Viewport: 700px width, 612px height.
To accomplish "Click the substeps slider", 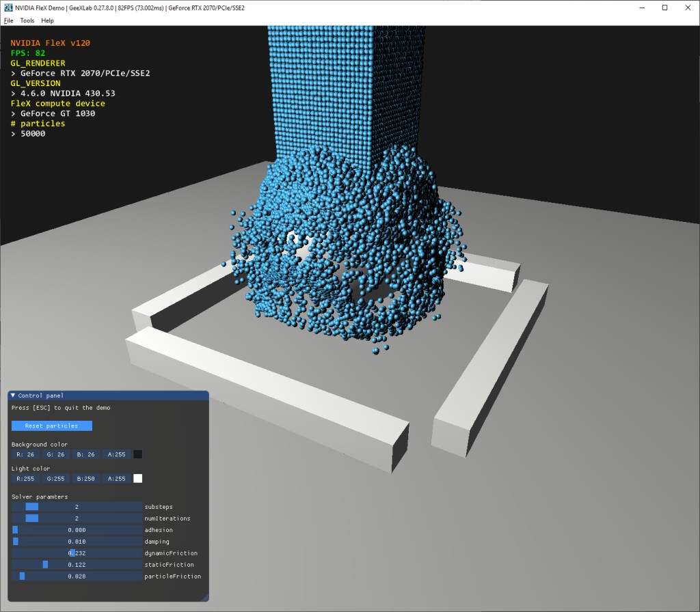I will pyautogui.click(x=77, y=507).
